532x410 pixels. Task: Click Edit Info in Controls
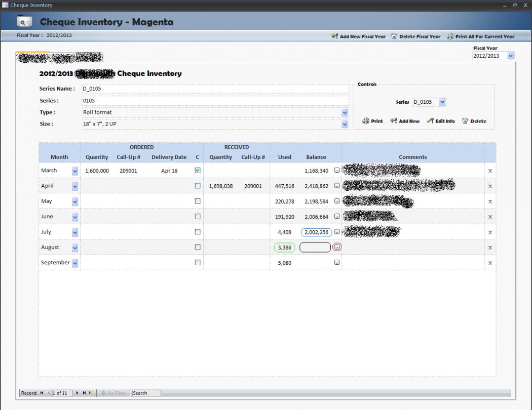(441, 121)
